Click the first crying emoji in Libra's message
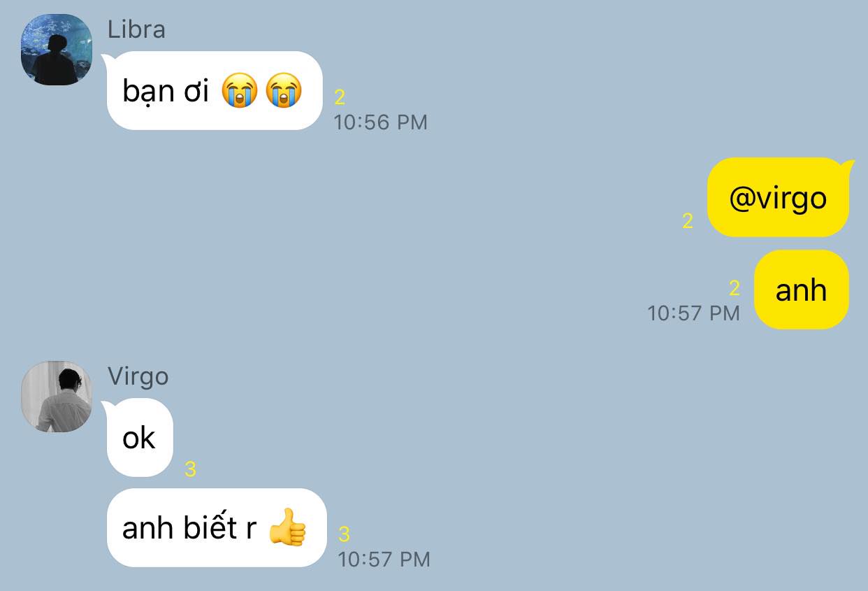 [x=240, y=91]
